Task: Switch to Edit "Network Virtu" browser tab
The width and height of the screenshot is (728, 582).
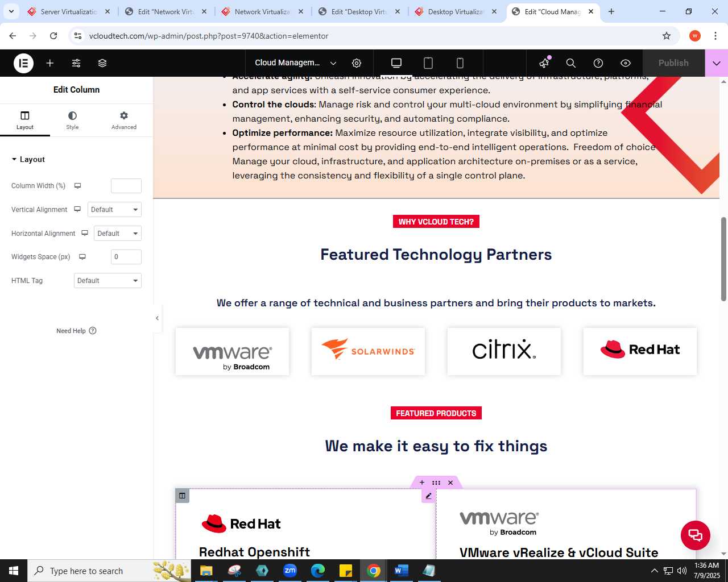Action: 166,11
